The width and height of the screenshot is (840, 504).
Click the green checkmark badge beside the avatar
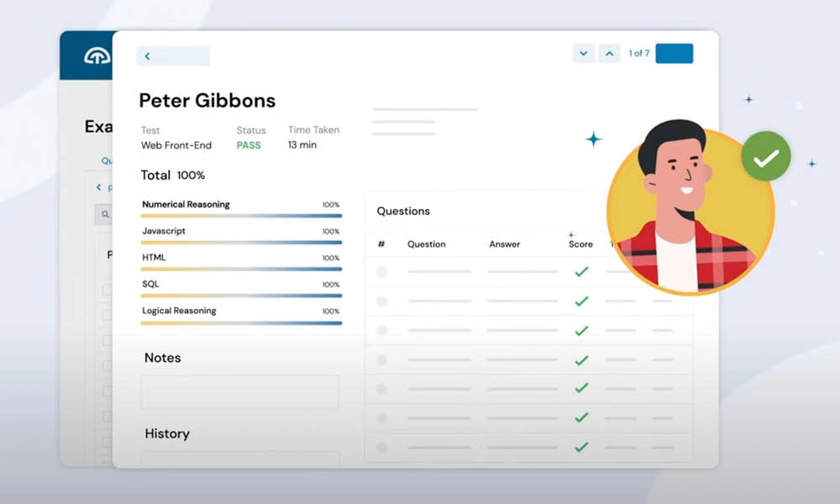point(765,156)
